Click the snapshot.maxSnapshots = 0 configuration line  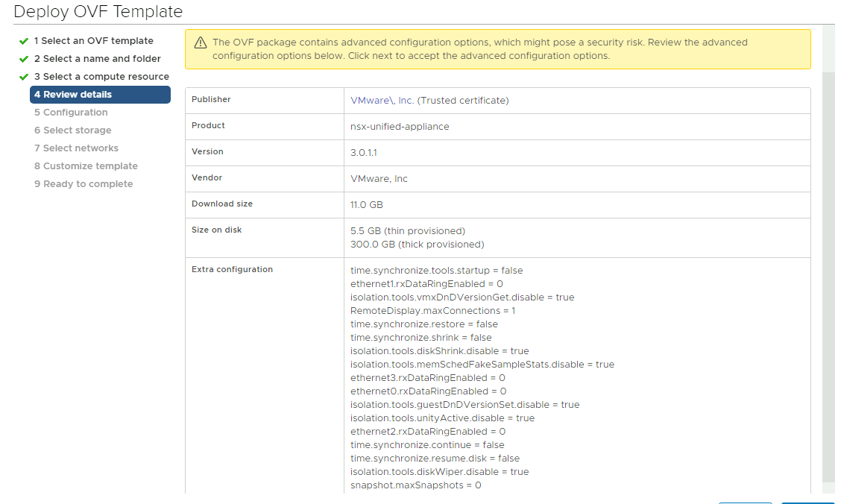coord(415,485)
